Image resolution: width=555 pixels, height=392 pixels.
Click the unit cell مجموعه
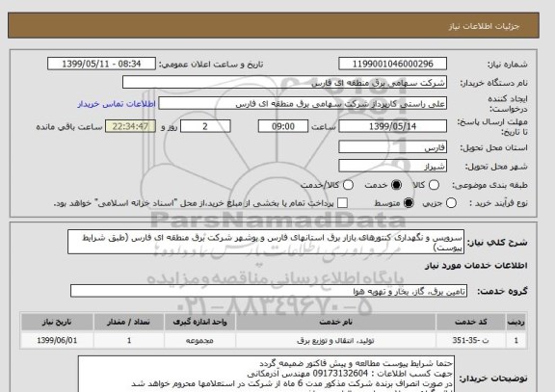click(199, 340)
